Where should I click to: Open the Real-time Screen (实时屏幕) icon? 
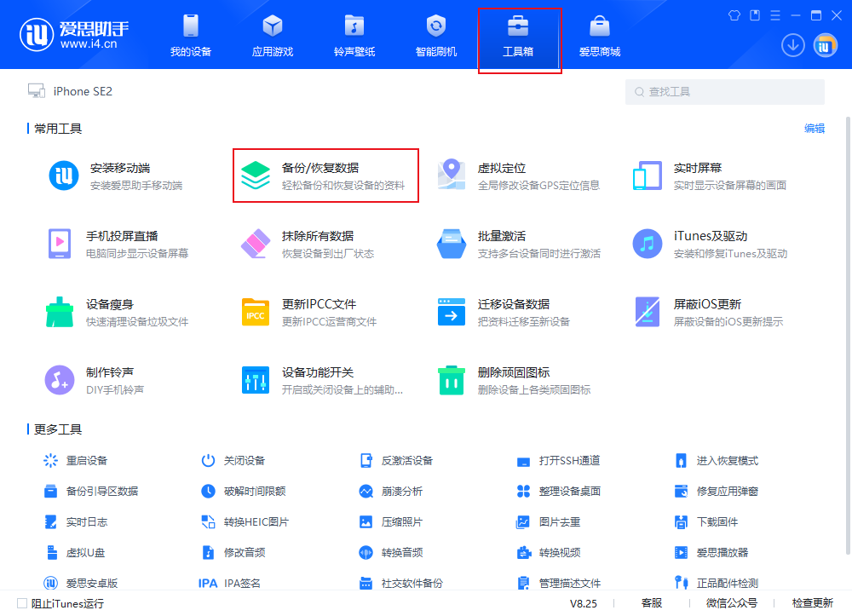tap(647, 176)
